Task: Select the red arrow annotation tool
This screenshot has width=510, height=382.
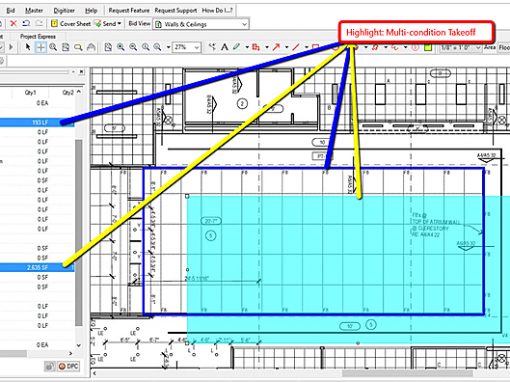Action: 276,47
